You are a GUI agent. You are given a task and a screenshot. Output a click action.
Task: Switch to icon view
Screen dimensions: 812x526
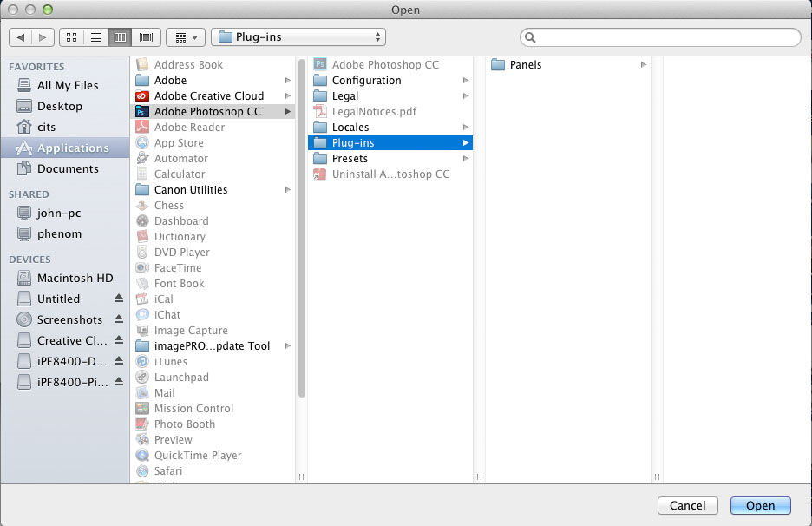coord(71,36)
